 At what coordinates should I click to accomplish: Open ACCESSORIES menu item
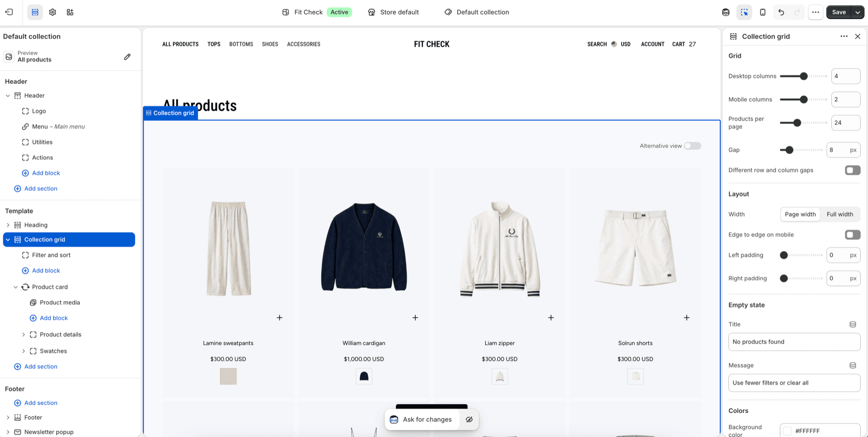point(304,44)
